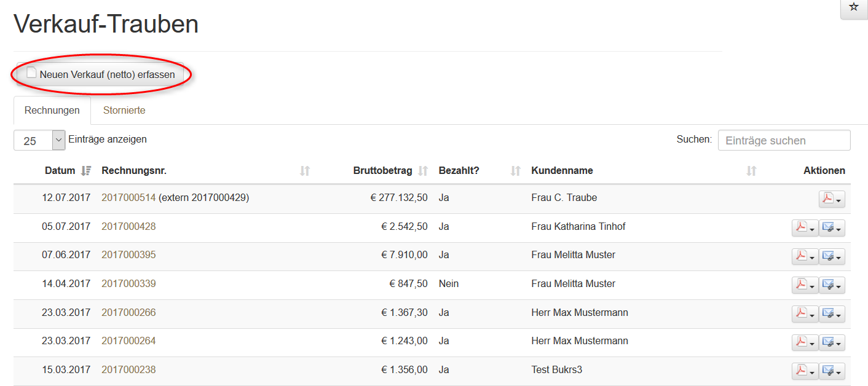Click the star bookmark icon
The image size is (868, 386).
pyautogui.click(x=853, y=7)
